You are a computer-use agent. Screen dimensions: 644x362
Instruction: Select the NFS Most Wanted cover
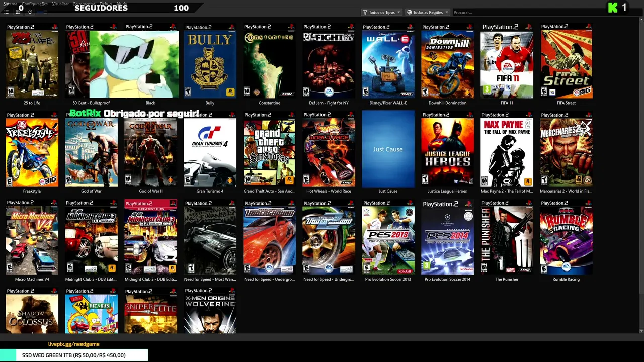(210, 237)
